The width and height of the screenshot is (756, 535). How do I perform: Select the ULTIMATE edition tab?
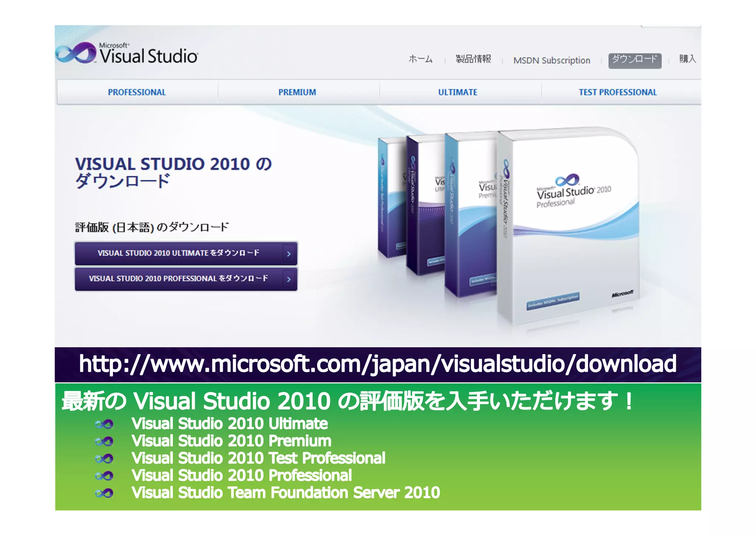458,92
